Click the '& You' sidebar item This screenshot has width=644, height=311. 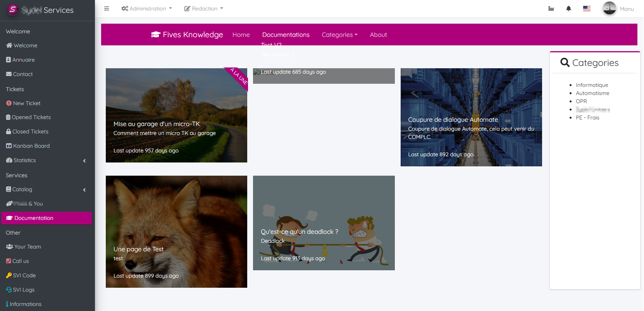24,204
